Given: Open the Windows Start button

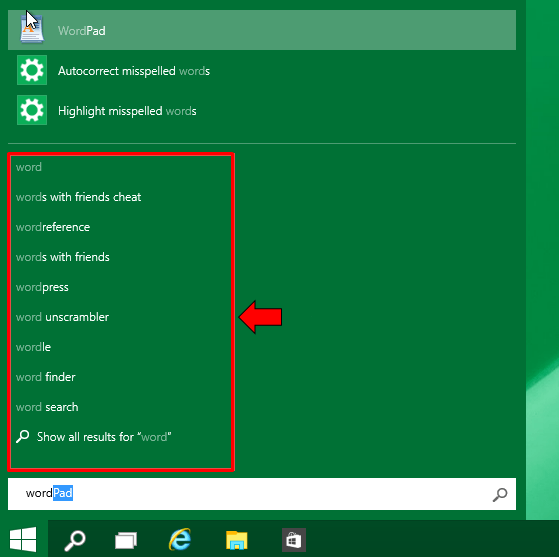Looking at the screenshot, I should tap(23, 539).
